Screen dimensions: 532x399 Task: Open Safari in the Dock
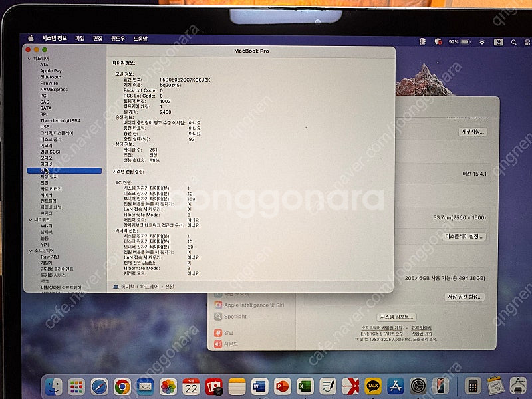click(99, 386)
